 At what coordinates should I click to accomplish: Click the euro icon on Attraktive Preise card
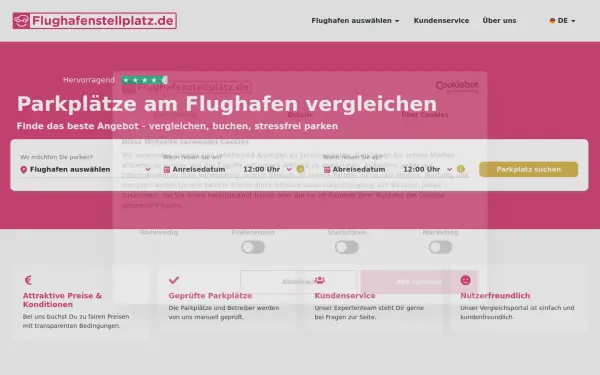(28, 280)
